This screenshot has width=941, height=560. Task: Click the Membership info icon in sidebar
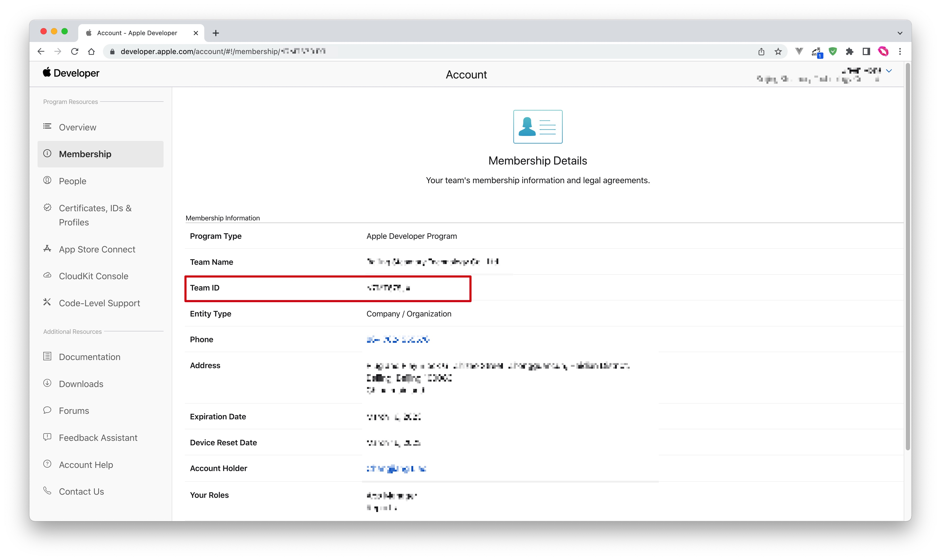click(47, 154)
